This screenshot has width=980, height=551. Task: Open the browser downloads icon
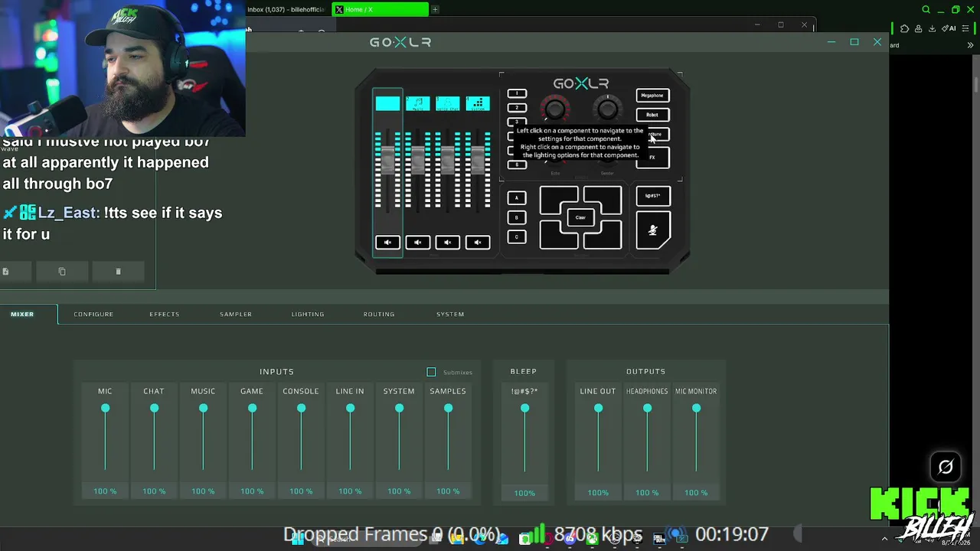[932, 29]
